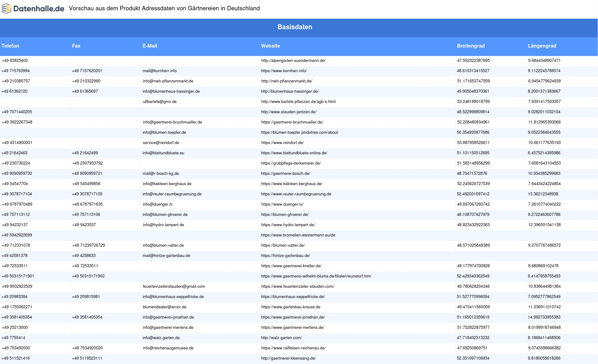Select latitude value 48.70471572876
This screenshot has width=598, height=364.
pyautogui.click(x=472, y=174)
